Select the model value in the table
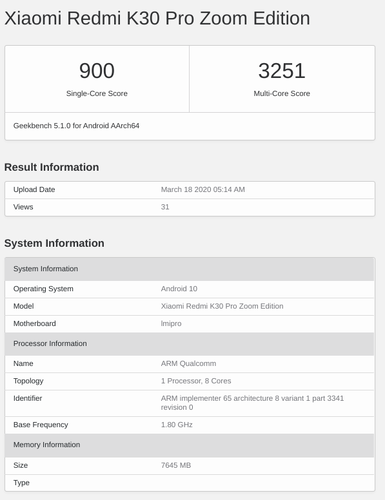 (222, 306)
